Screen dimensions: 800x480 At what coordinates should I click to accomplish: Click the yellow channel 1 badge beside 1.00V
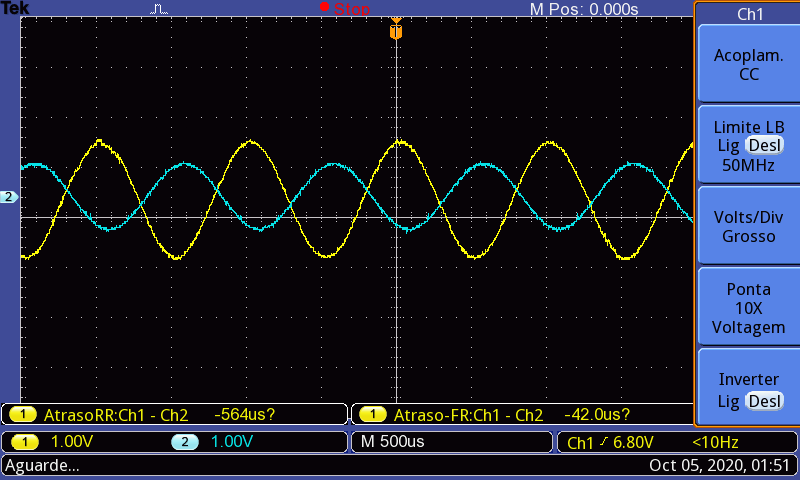point(24,442)
